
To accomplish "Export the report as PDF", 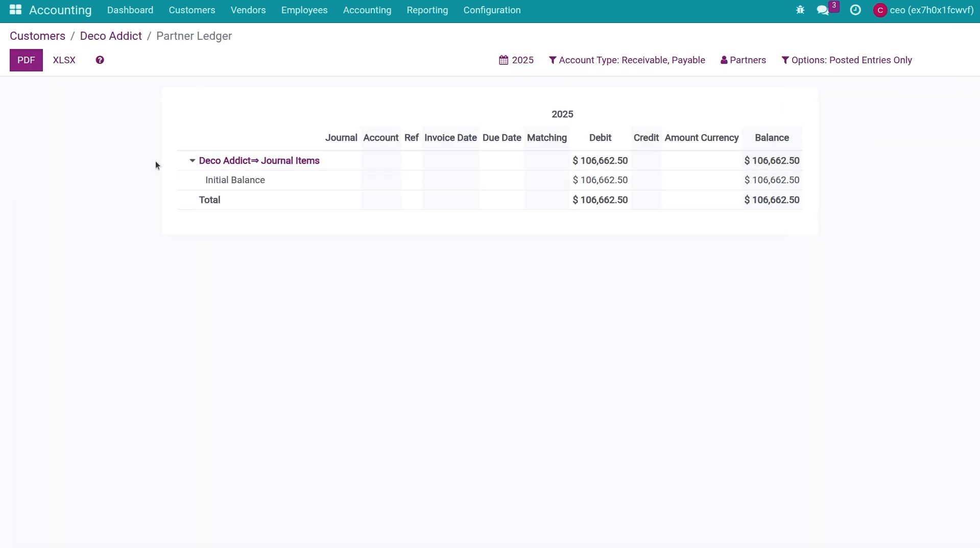I will click(x=26, y=60).
